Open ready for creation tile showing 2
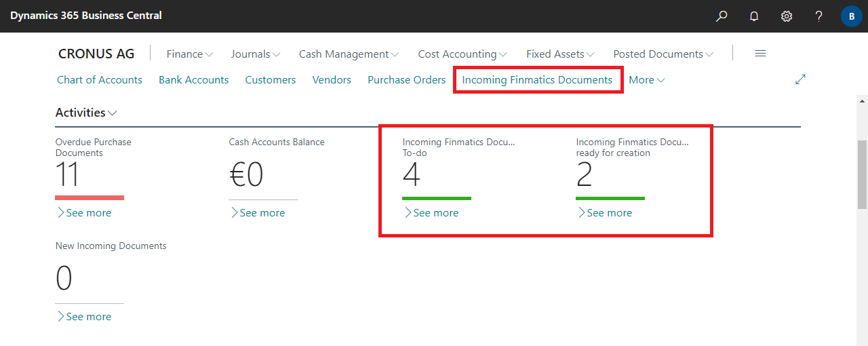 (585, 176)
